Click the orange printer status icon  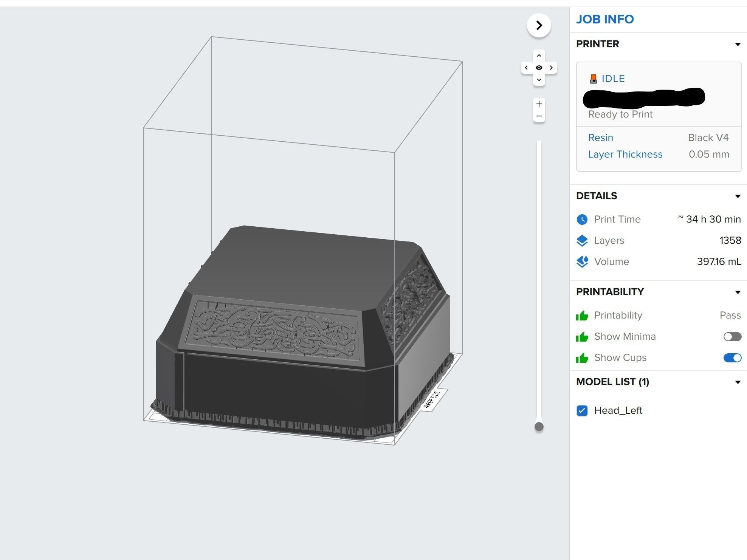(593, 79)
